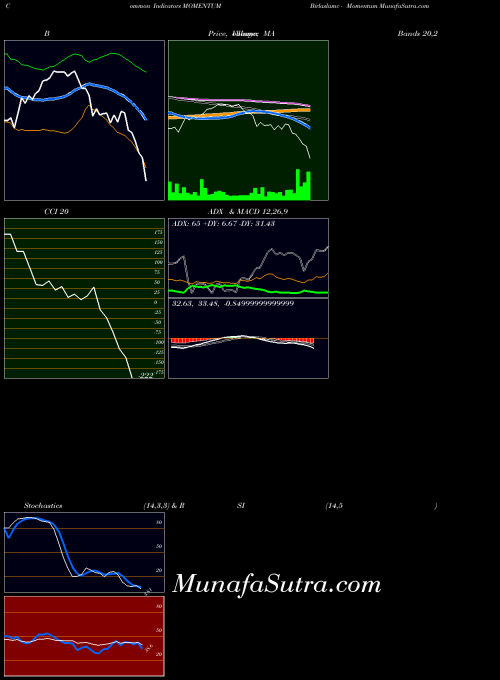Click the Price, Volume, MA chart panel
Screen dimensions: 500x680
pos(248,121)
